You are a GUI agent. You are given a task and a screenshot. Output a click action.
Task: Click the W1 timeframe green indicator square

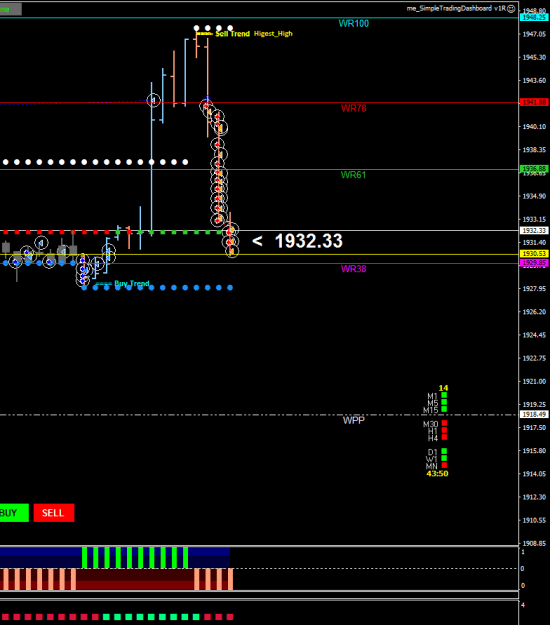coord(444,458)
